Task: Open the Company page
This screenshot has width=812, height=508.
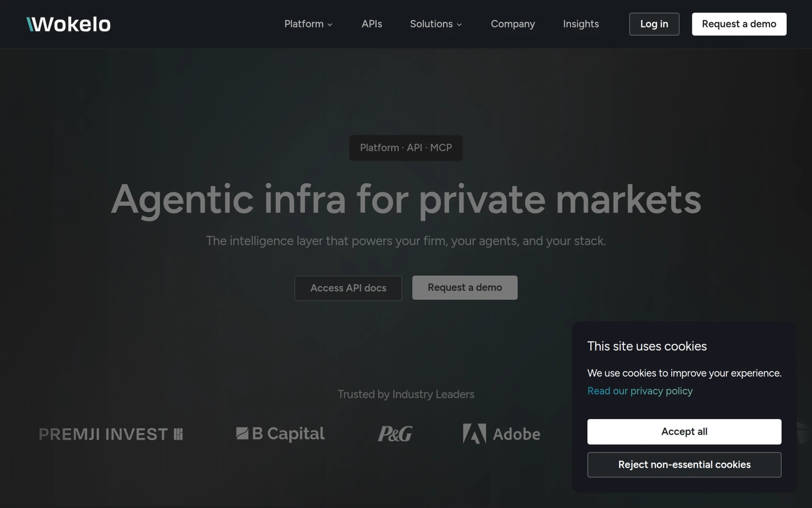Action: click(513, 24)
